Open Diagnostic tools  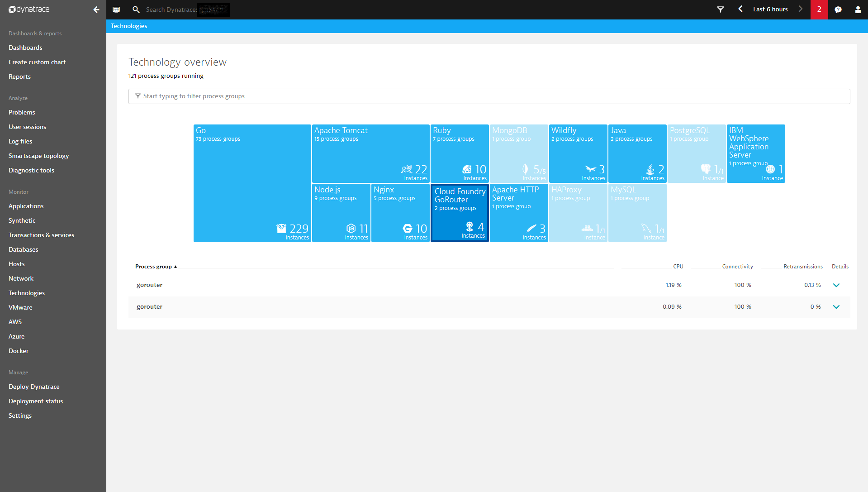click(31, 171)
